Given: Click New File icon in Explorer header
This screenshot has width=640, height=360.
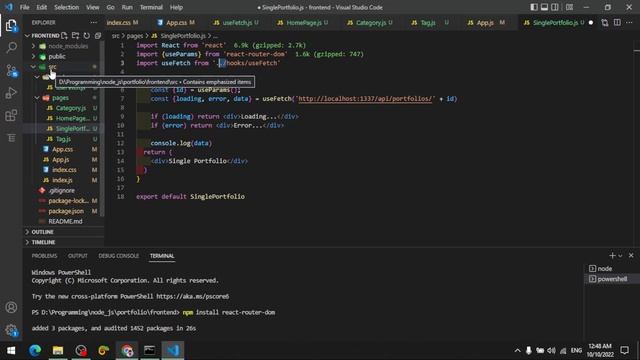Looking at the screenshot, I should [64, 36].
